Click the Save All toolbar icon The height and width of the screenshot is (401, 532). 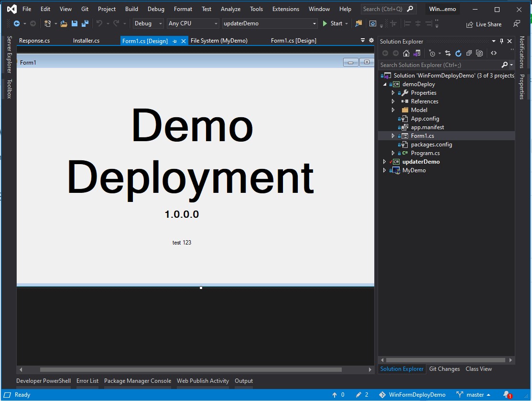pyautogui.click(x=85, y=23)
